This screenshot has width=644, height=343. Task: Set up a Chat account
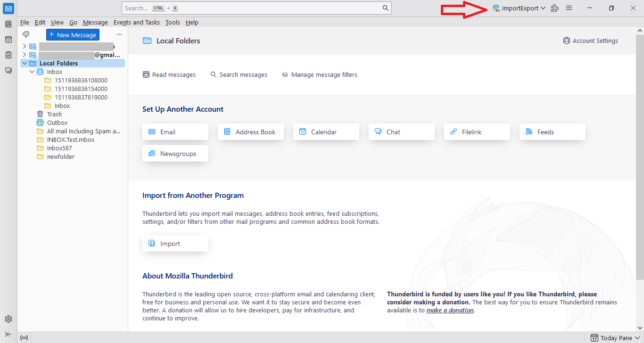402,132
